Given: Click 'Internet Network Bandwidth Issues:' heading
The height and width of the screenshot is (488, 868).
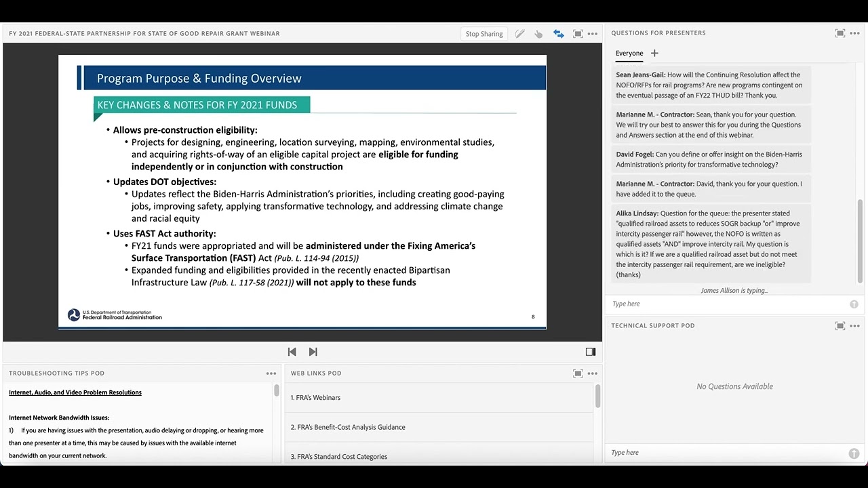Looking at the screenshot, I should tap(59, 418).
